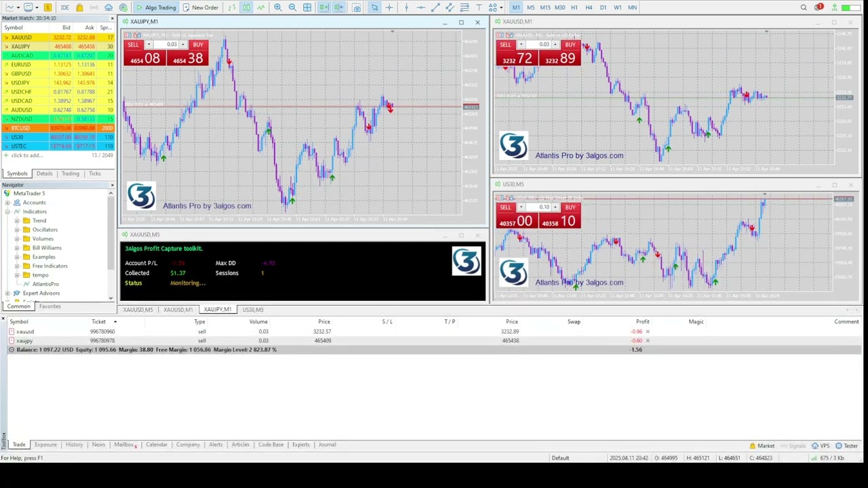Switch to the Details tab in Market Watch
The image size is (868, 488).
(x=44, y=174)
